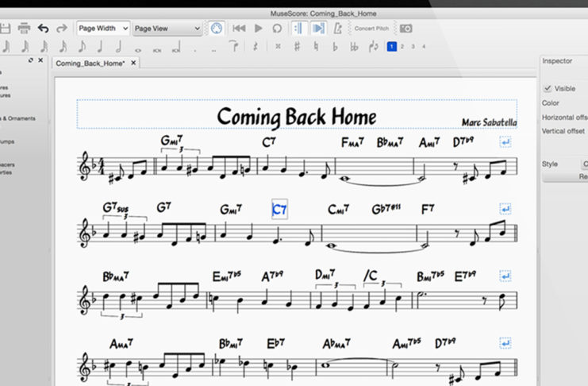Click the line break icon on the first system
The width and height of the screenshot is (588, 386).
point(505,142)
